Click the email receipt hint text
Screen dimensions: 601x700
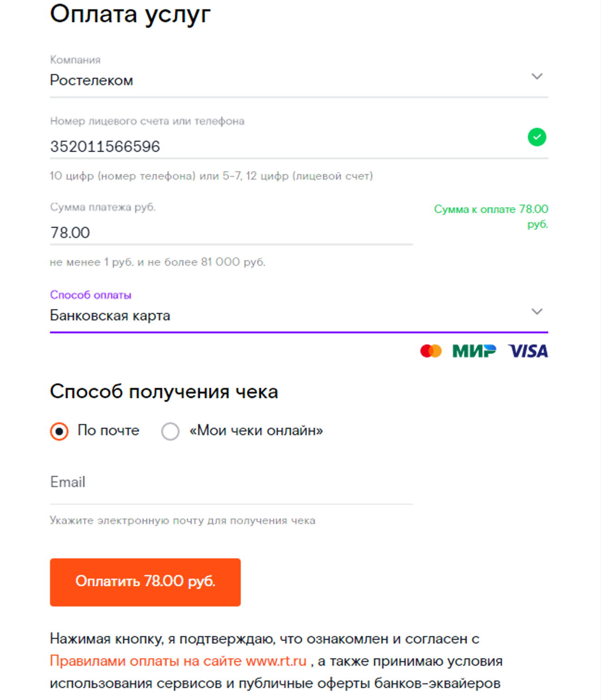point(182,521)
